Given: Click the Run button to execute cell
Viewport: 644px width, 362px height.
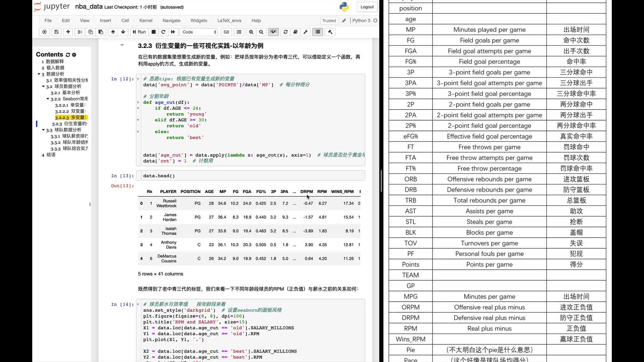Looking at the screenshot, I should click(139, 32).
